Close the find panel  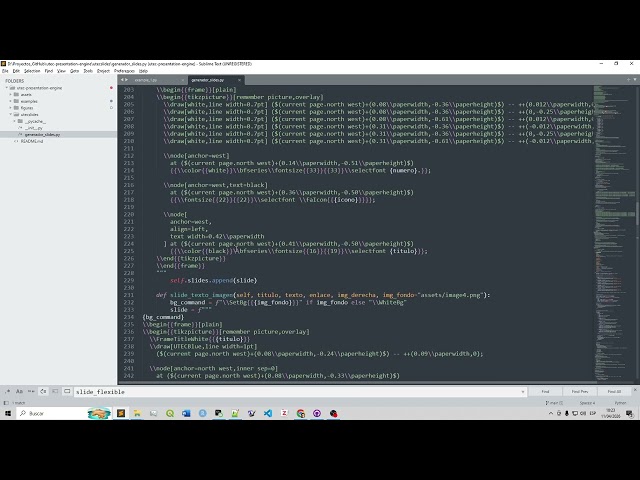pyautogui.click(x=635, y=390)
